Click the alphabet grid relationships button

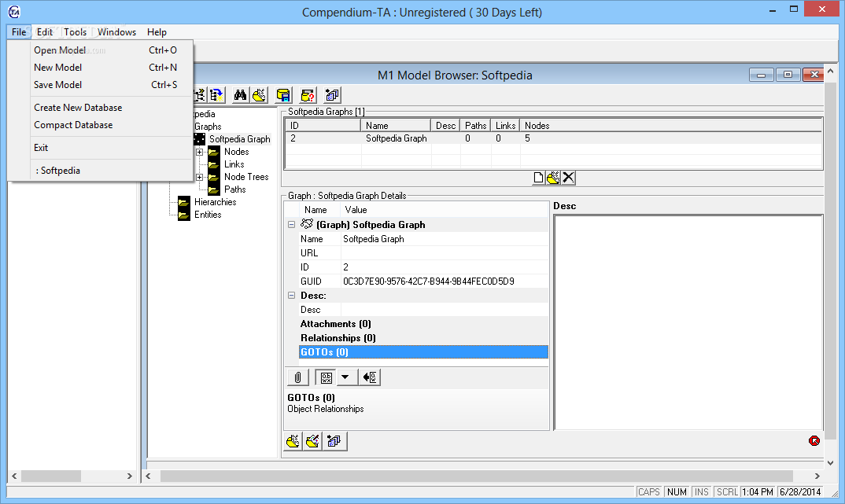point(326,377)
